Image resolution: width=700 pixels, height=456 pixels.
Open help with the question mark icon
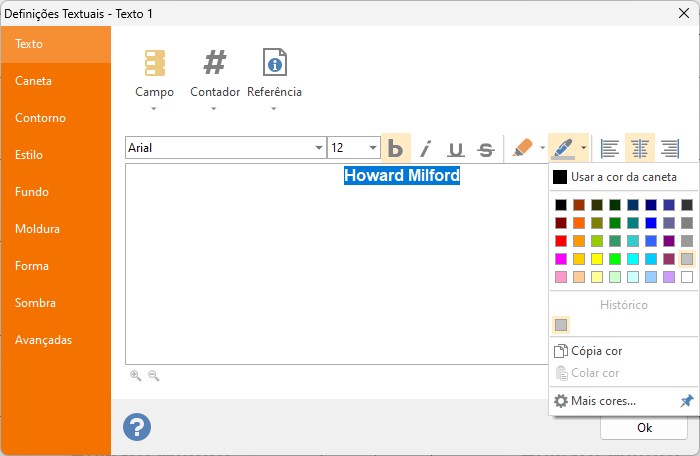137,427
